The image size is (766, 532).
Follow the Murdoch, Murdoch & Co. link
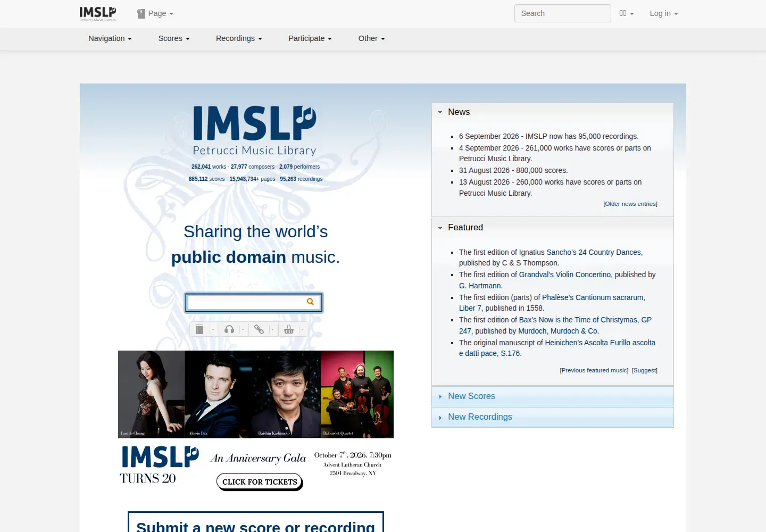pyautogui.click(x=558, y=331)
